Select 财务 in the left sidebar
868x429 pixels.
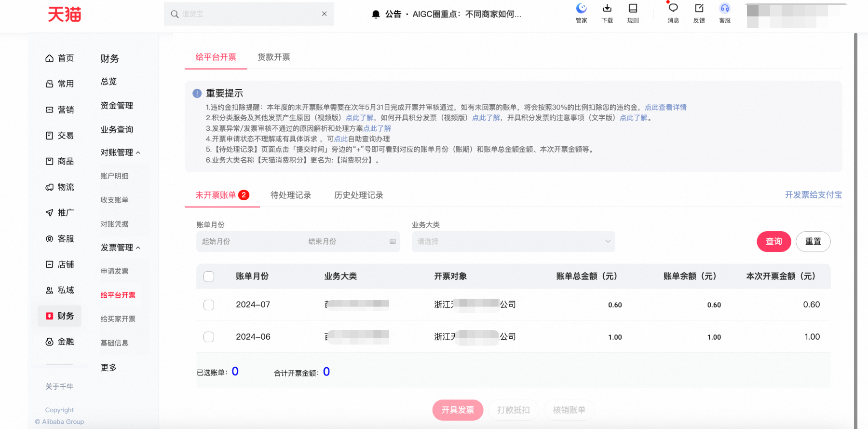60,316
